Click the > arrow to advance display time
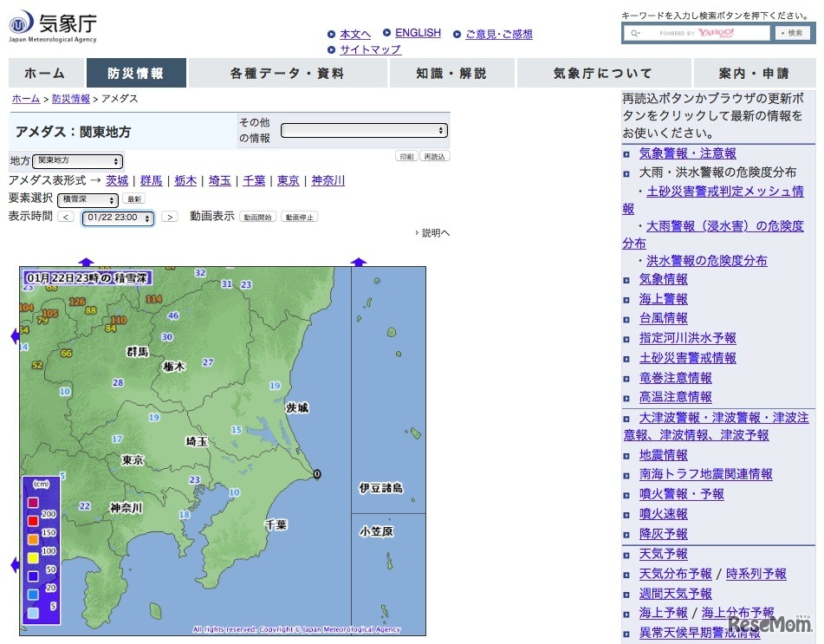Screen dimensions: 824x644 point(170,218)
